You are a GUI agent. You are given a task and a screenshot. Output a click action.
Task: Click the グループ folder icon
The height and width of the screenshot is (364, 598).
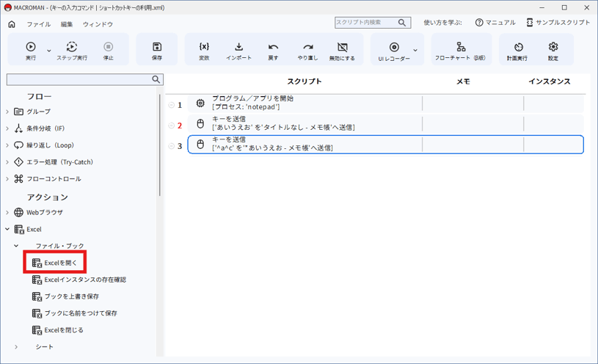click(x=18, y=112)
